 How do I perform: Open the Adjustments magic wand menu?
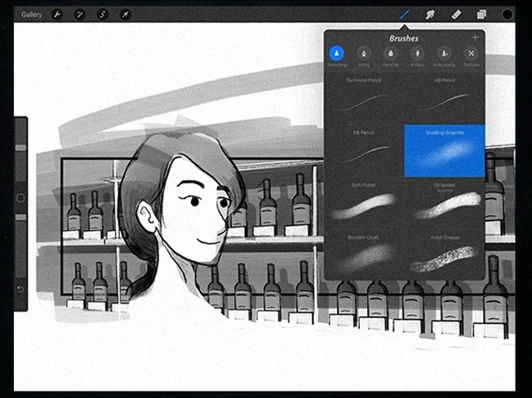pos(80,15)
